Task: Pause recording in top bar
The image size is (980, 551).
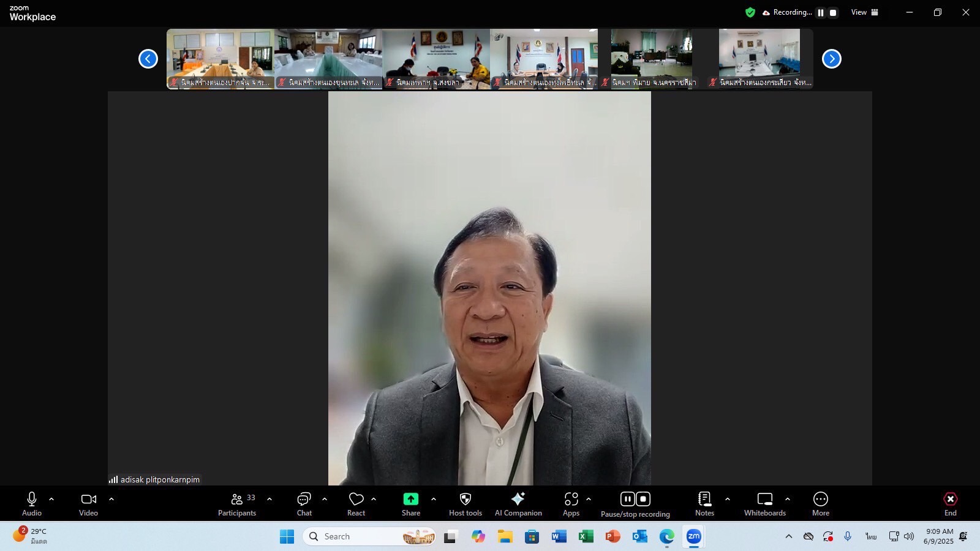Action: click(821, 12)
